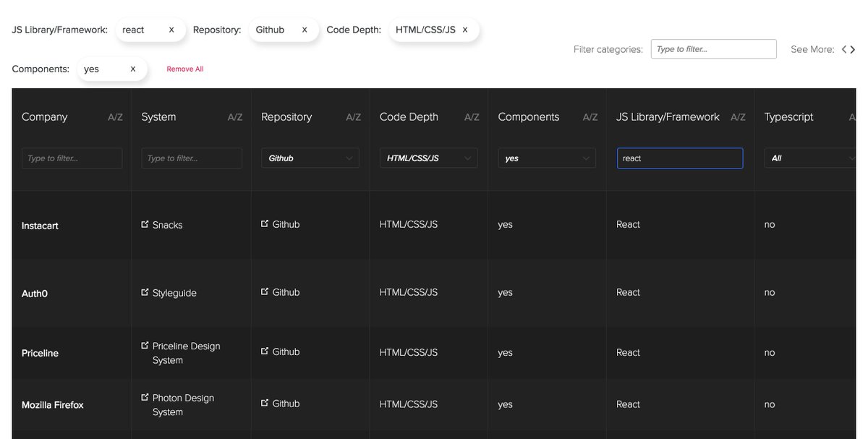The width and height of the screenshot is (868, 439).
Task: Click Typescript no in Mozilla Firefox row
Action: [770, 405]
